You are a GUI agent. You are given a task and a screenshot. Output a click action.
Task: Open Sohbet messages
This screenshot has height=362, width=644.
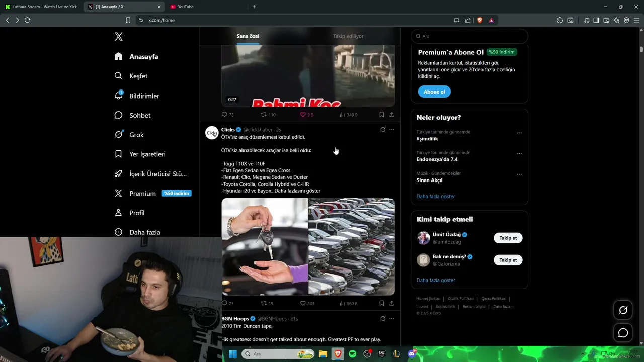[x=132, y=115]
